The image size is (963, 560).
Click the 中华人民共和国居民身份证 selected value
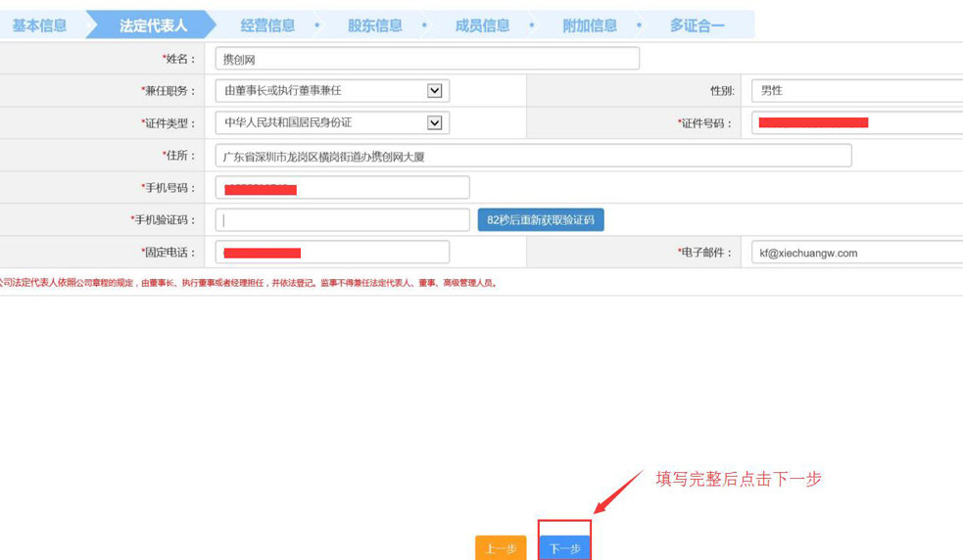[288, 122]
